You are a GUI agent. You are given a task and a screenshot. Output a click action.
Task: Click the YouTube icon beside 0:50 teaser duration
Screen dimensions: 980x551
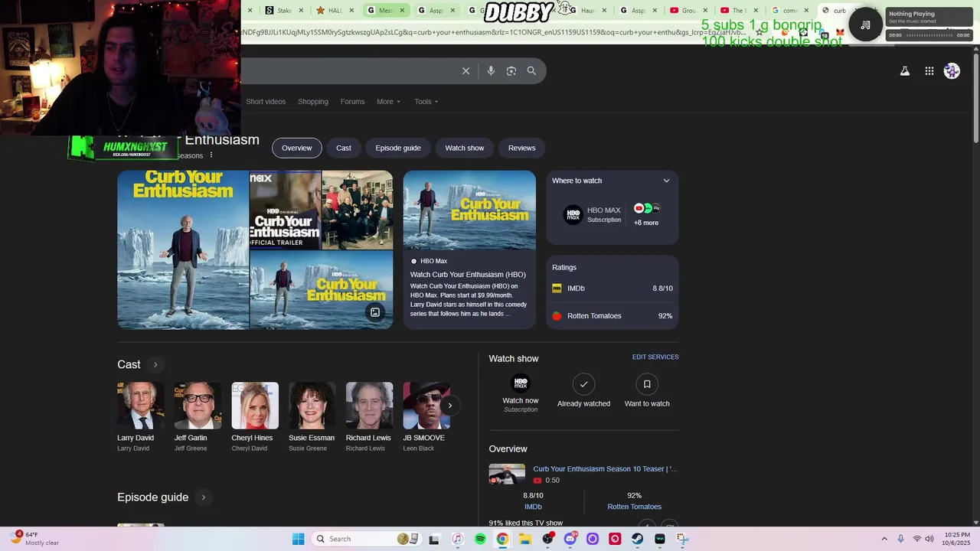click(x=537, y=481)
